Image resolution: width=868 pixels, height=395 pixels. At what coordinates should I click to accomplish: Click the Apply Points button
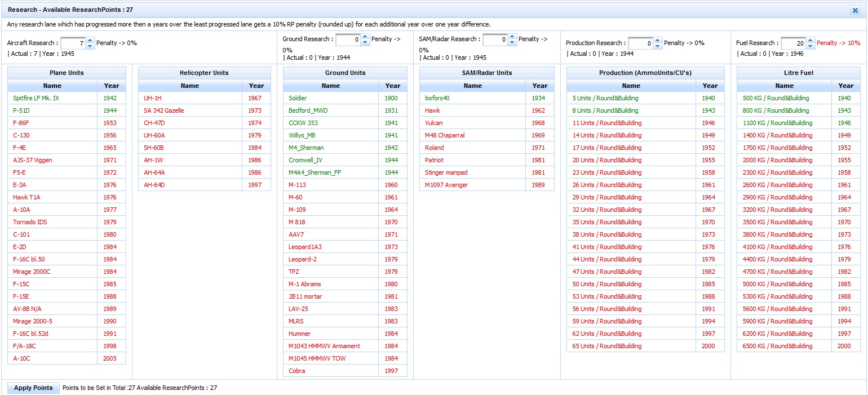pyautogui.click(x=33, y=388)
